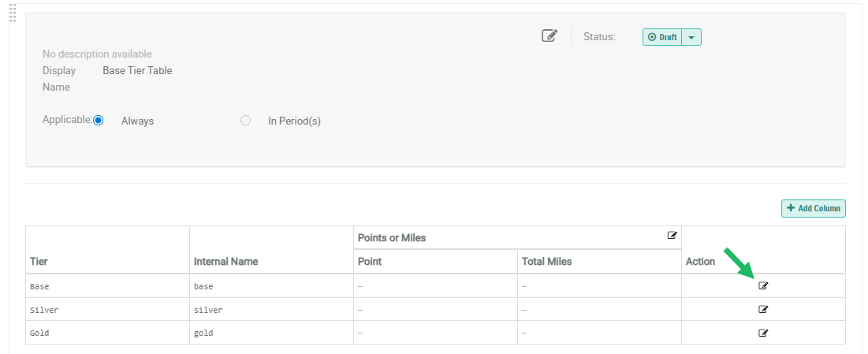The image size is (868, 354).
Task: Click the Point column header
Action: [371, 261]
